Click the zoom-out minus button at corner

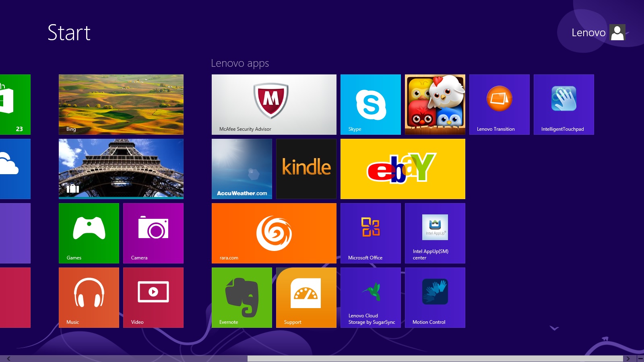click(x=640, y=358)
